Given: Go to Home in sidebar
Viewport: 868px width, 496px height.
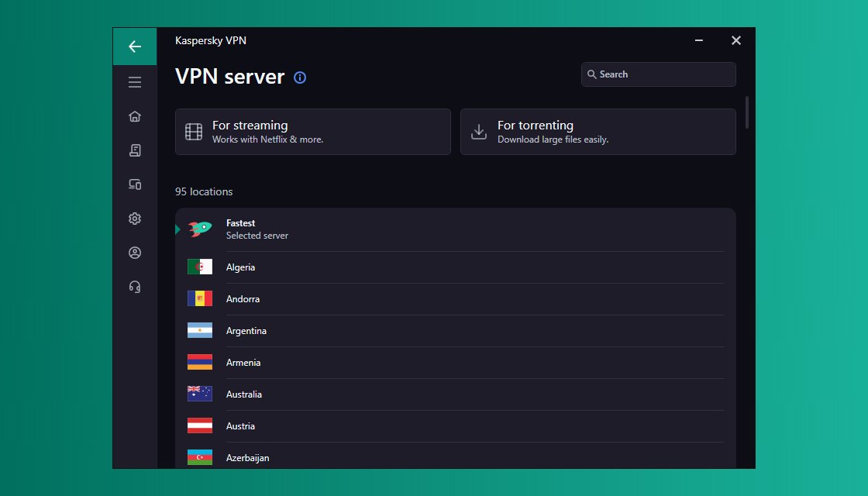Looking at the screenshot, I should coord(135,116).
